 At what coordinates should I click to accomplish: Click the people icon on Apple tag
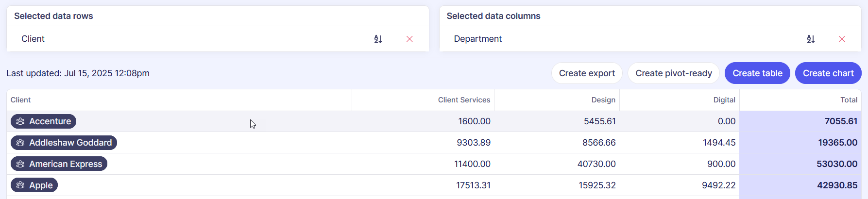20,185
